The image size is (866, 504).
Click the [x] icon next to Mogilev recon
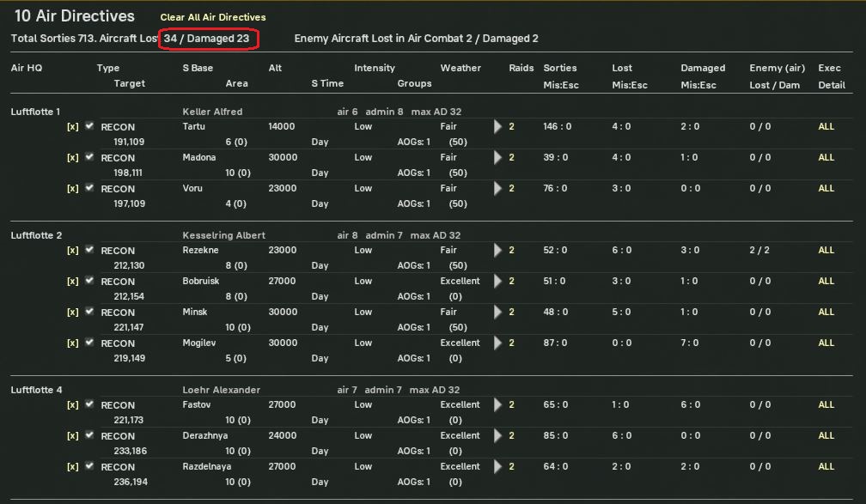tap(72, 343)
